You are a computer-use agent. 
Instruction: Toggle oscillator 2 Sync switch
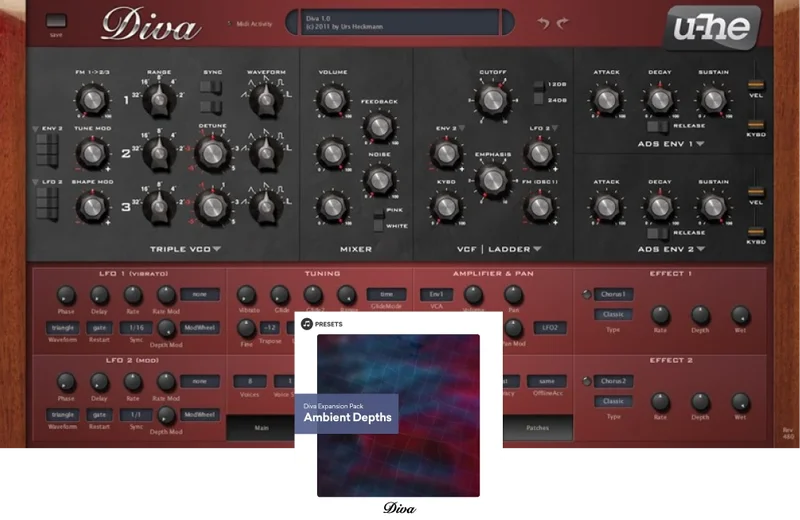(x=211, y=87)
